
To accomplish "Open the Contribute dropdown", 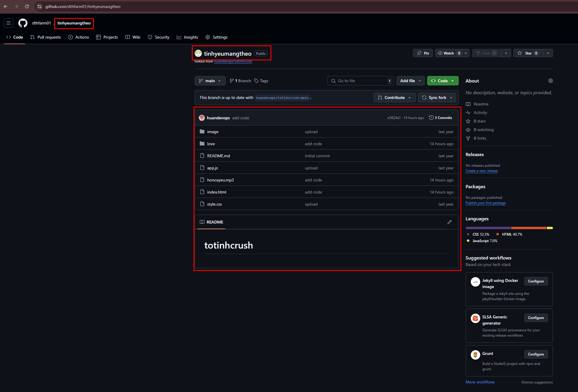I will coord(394,97).
